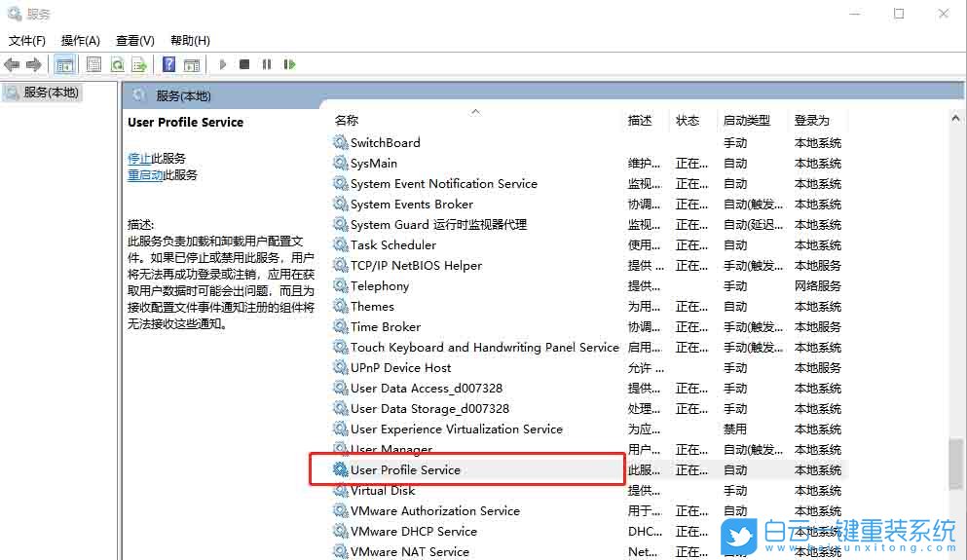Click gear icon beside Telephony service
967x560 pixels.
341,285
